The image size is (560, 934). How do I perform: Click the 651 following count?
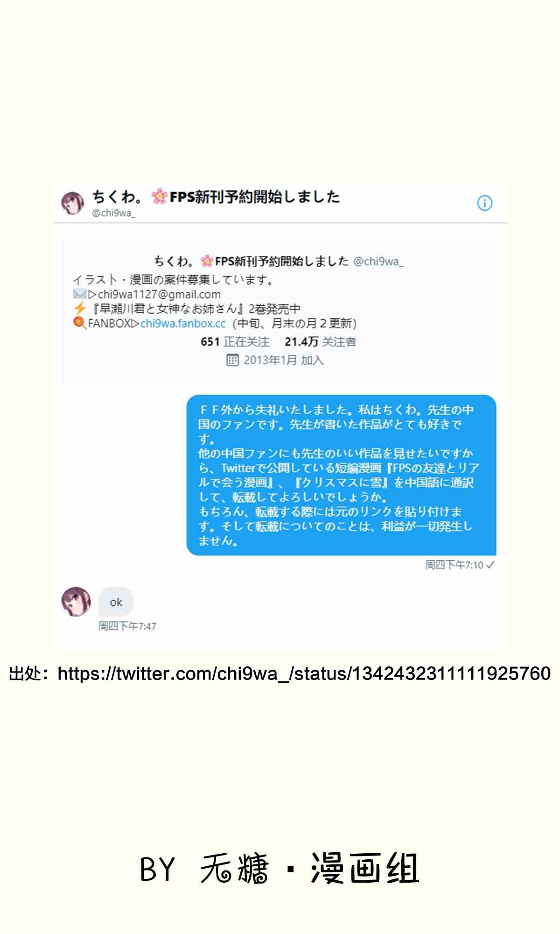[x=235, y=342]
